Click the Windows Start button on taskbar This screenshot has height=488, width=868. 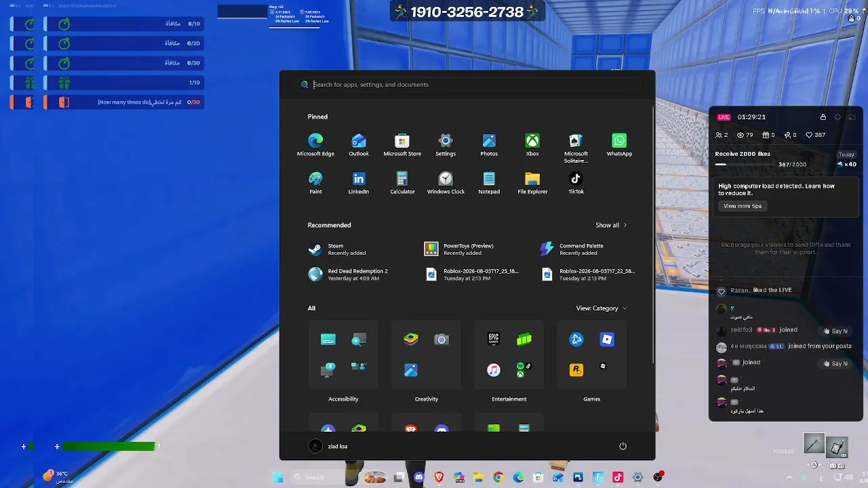pos(278,477)
